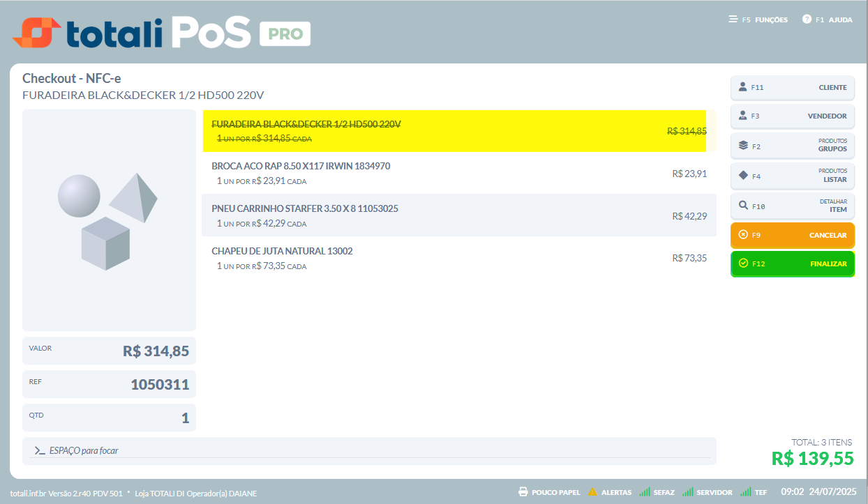Click the F1 Ajuda question mark icon
The image size is (868, 504).
(807, 20)
